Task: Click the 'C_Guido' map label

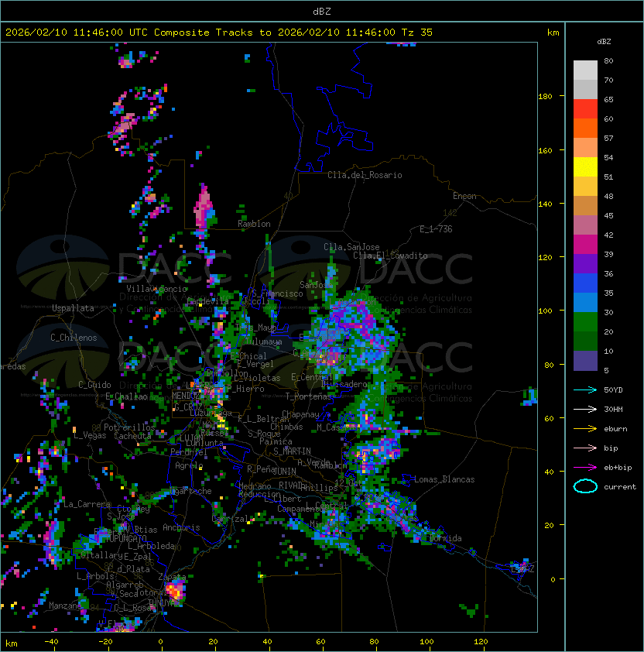Action: tap(94, 385)
